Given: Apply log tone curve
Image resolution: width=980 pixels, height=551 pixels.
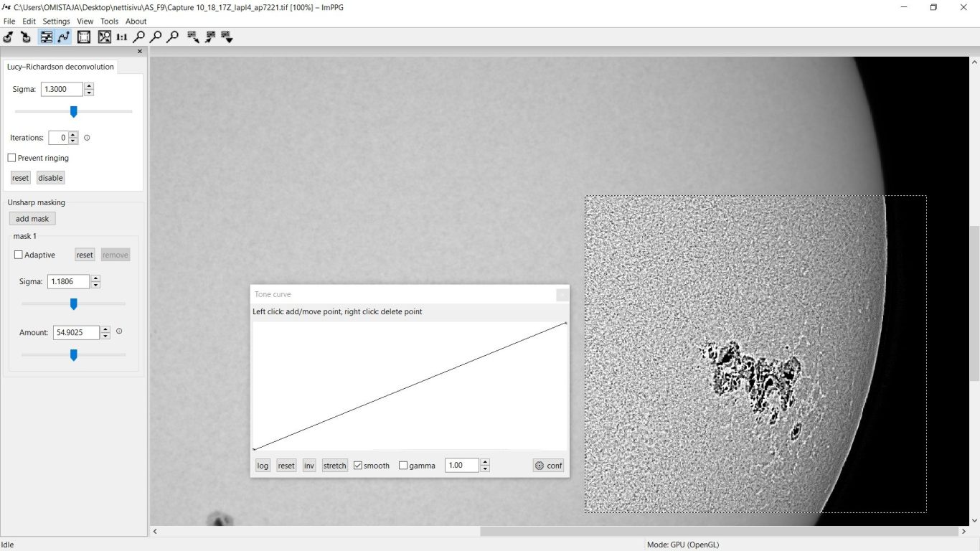Looking at the screenshot, I should (263, 466).
